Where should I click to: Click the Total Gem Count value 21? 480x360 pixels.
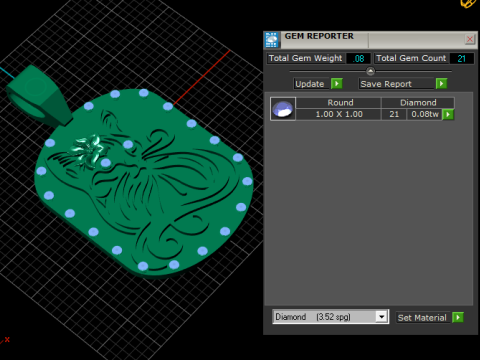[x=461, y=58]
